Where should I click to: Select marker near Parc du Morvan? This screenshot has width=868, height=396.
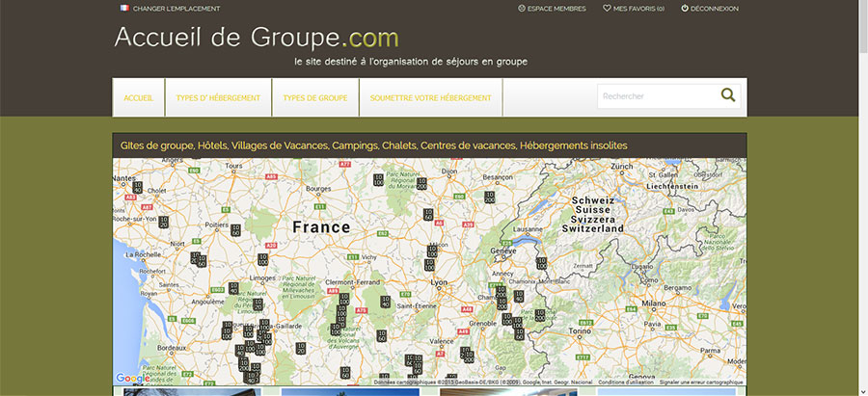(378, 180)
